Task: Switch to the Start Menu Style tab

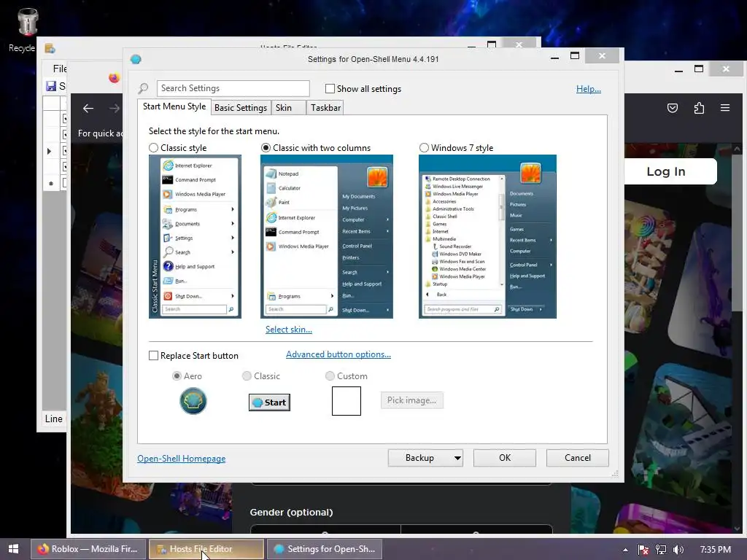Action: tap(174, 106)
